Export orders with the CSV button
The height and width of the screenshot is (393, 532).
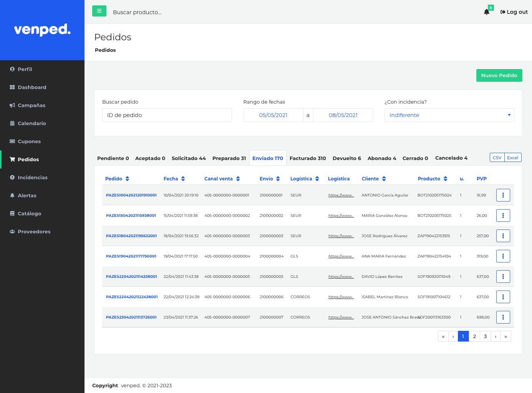[x=497, y=157]
